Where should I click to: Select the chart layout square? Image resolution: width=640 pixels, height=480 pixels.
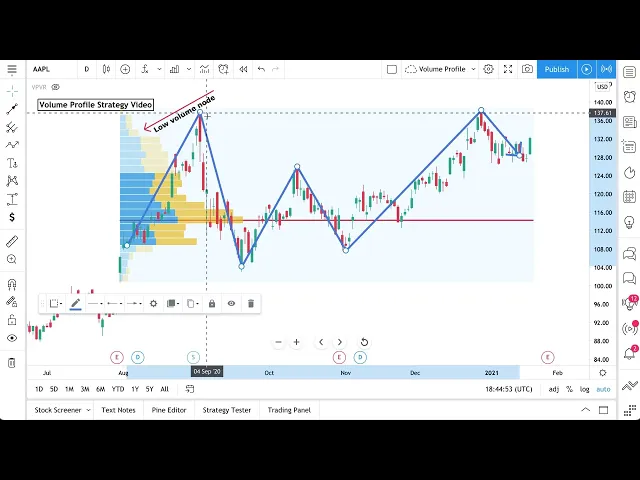point(391,69)
